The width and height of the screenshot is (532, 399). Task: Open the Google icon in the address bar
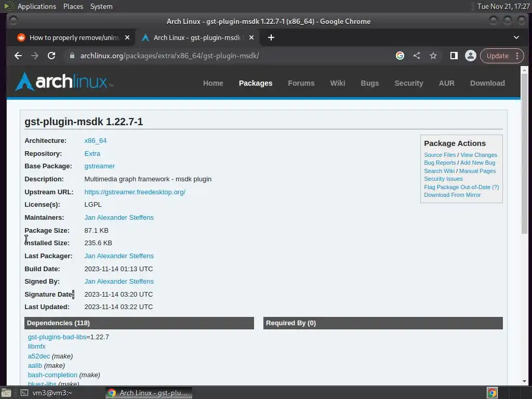[x=400, y=56]
